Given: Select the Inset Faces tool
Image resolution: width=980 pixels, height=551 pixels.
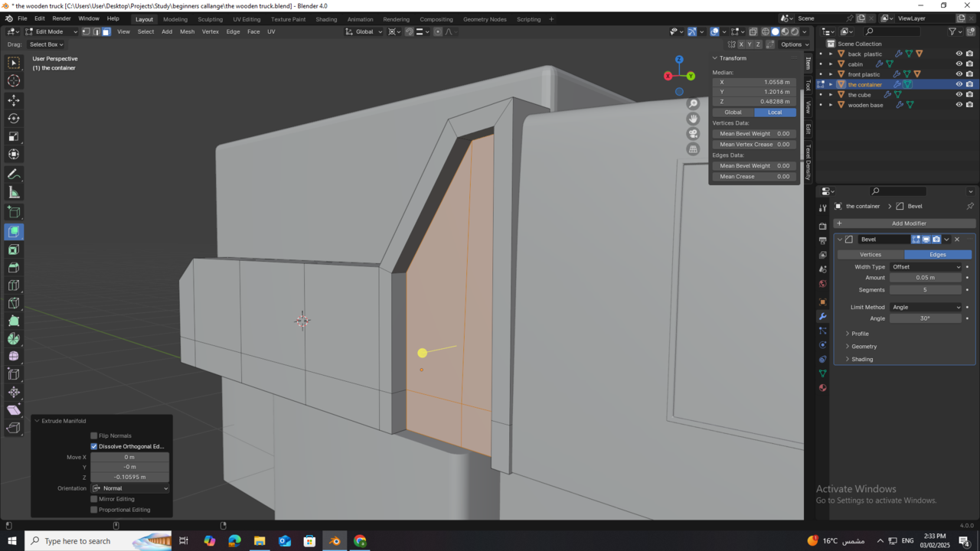Looking at the screenshot, I should tap(13, 249).
